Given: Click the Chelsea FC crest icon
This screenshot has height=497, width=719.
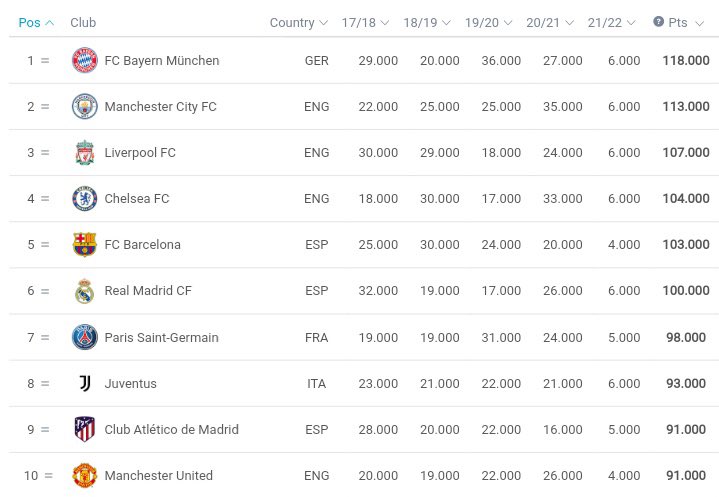Looking at the screenshot, I should [85, 199].
